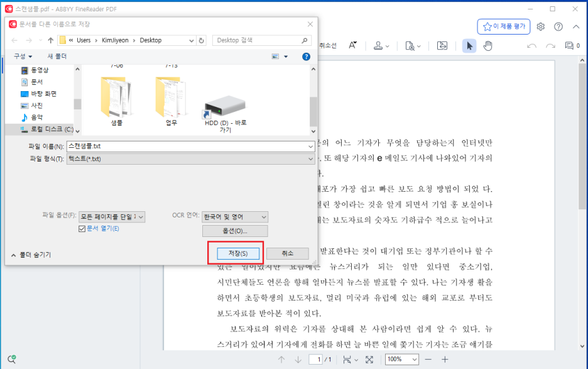Image resolution: width=588 pixels, height=369 pixels.
Task: Select the '업무' folder thumbnail
Action: click(x=171, y=101)
